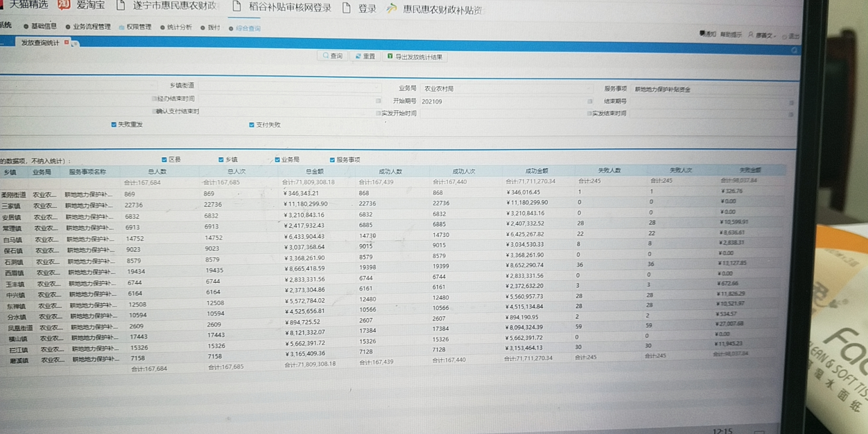Uncheck the 失败重发 checkbox
The width and height of the screenshot is (868, 434).
point(114,125)
